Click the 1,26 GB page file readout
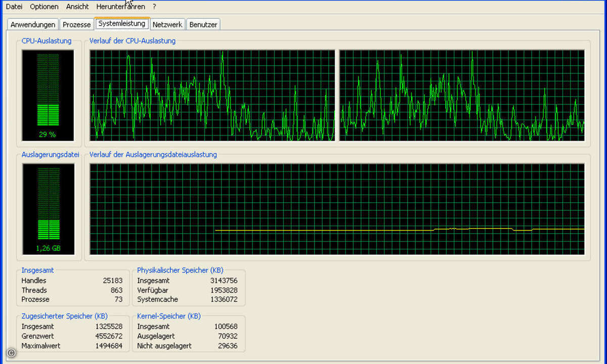607x364 pixels. 48,248
